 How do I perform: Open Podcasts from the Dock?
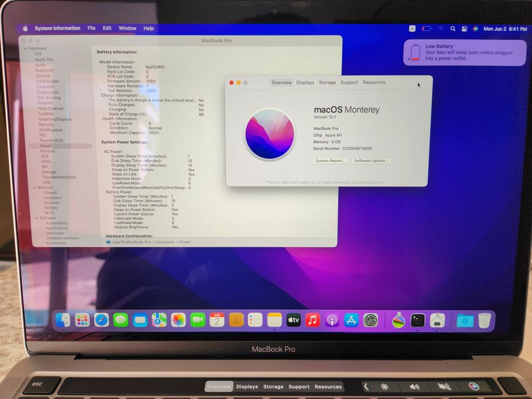[332, 320]
